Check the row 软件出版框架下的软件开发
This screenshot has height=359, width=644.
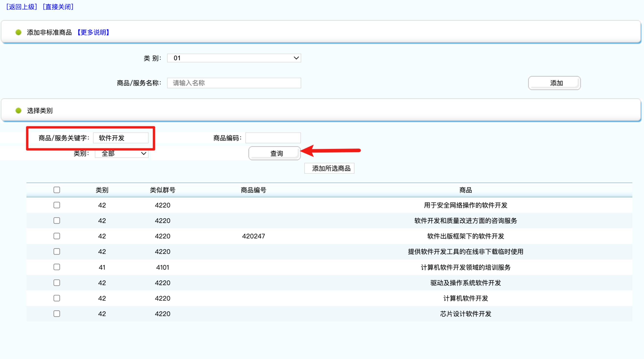pyautogui.click(x=57, y=236)
